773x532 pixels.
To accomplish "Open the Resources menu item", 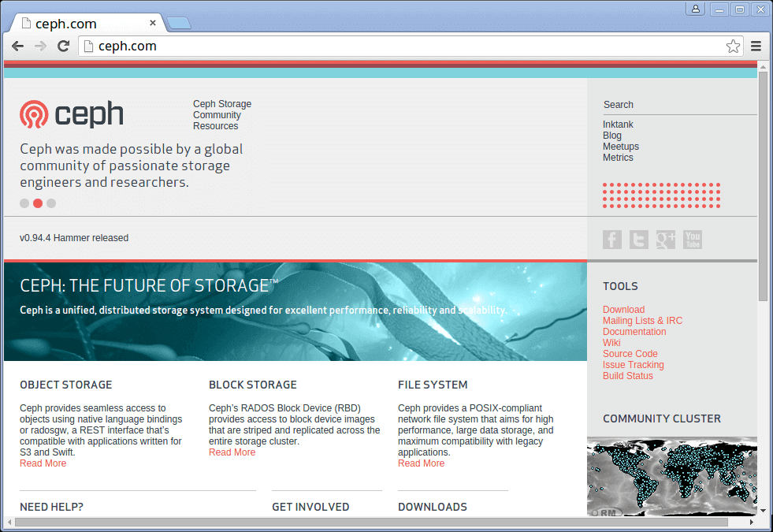I will 215,126.
